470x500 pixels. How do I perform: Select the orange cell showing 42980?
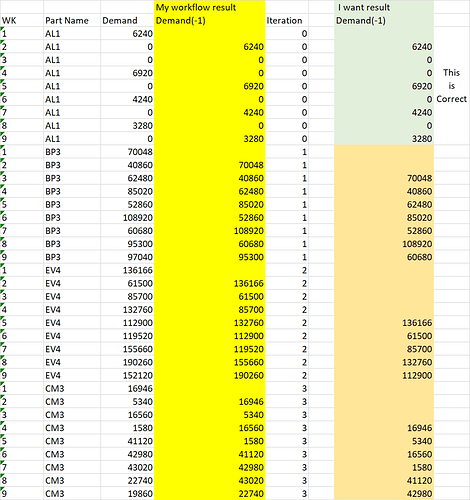coord(384,494)
